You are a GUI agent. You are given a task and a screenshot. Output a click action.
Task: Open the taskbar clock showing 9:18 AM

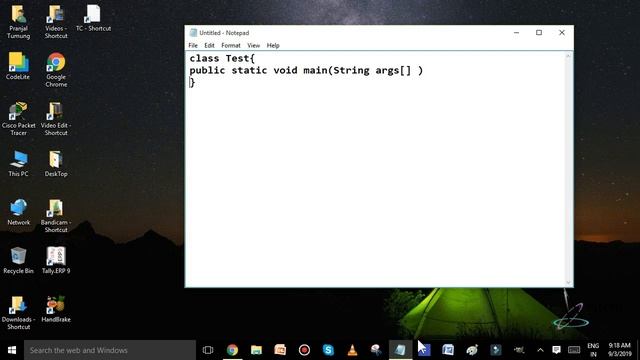click(x=619, y=350)
